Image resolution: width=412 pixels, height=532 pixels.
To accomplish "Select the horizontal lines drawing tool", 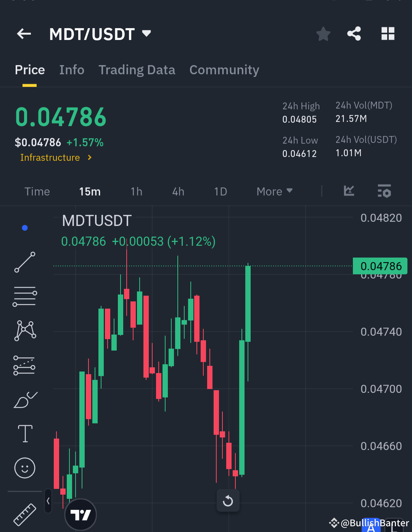I will point(25,296).
